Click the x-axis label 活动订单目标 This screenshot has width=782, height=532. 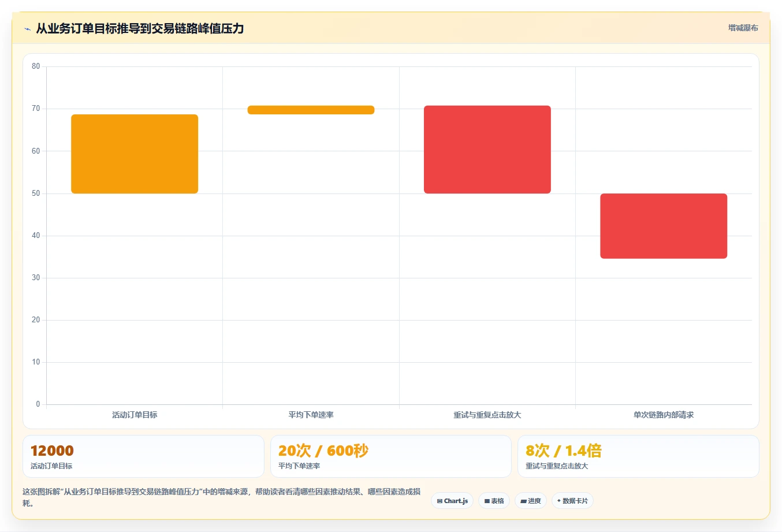click(x=135, y=415)
